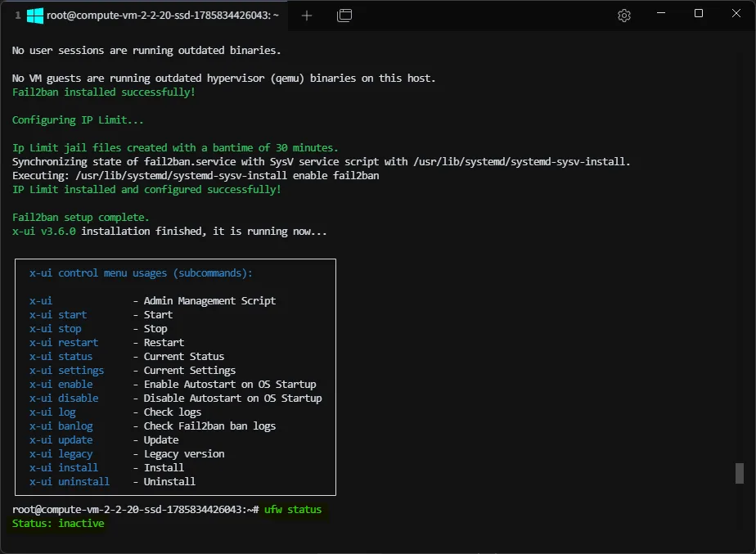Click 'IP Limit installed and configured successfully!' line
This screenshot has height=554, width=756.
tap(146, 190)
